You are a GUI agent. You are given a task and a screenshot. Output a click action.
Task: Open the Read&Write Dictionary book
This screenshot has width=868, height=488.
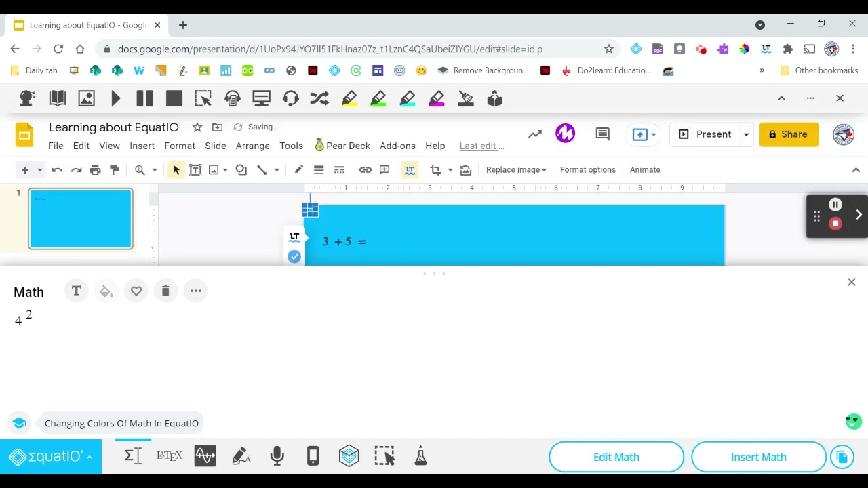coord(58,99)
